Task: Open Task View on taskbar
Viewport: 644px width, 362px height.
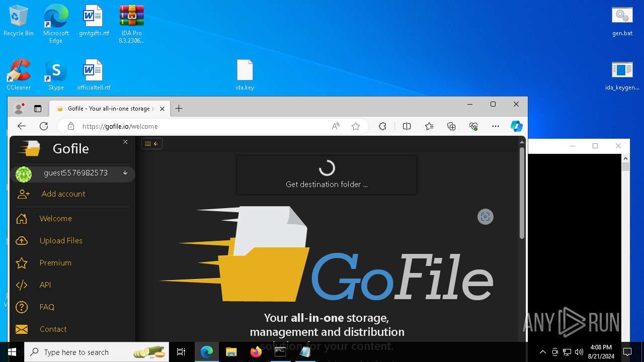Action: (181, 352)
